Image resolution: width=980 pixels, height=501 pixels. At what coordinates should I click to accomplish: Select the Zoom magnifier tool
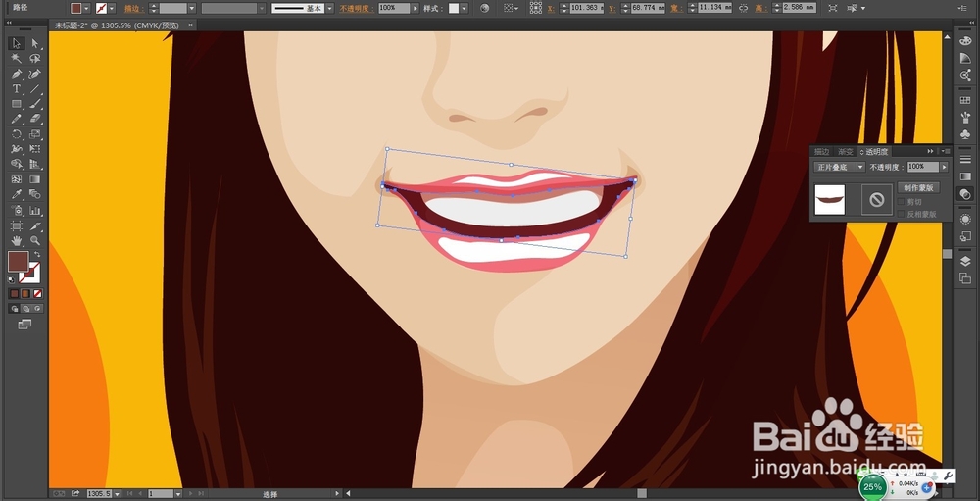(x=35, y=239)
